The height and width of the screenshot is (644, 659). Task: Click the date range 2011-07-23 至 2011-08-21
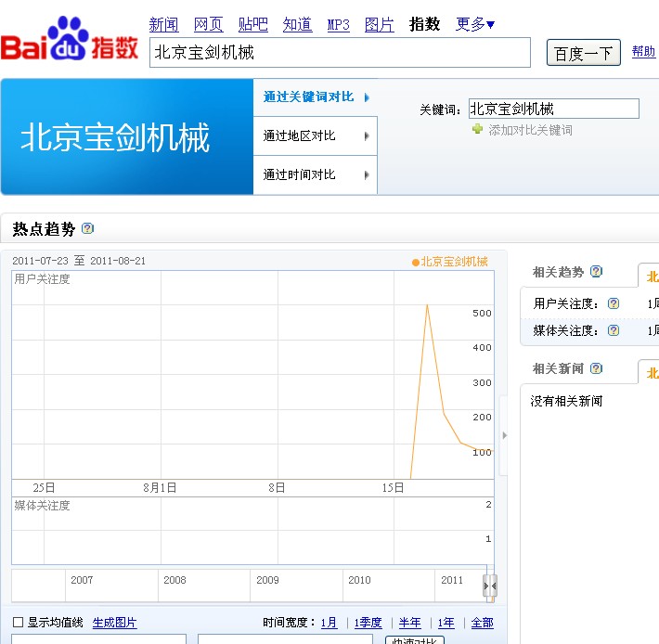(x=79, y=261)
